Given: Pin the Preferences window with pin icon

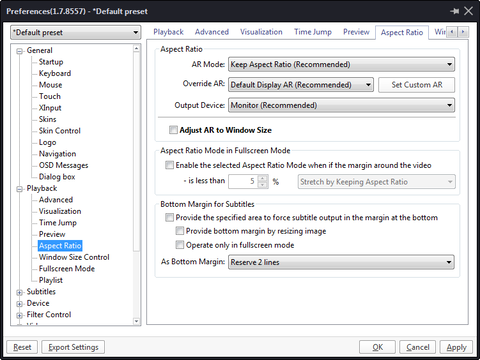Looking at the screenshot, I should (454, 11).
